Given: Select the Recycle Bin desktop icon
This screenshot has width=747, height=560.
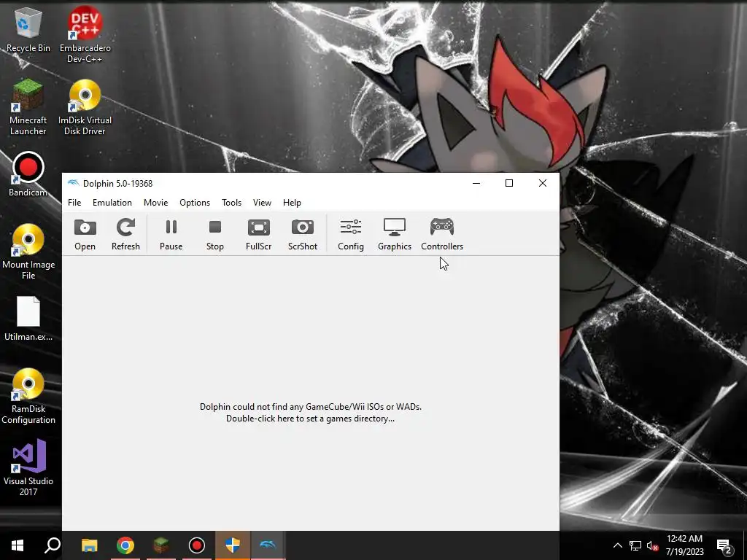Looking at the screenshot, I should click(28, 29).
